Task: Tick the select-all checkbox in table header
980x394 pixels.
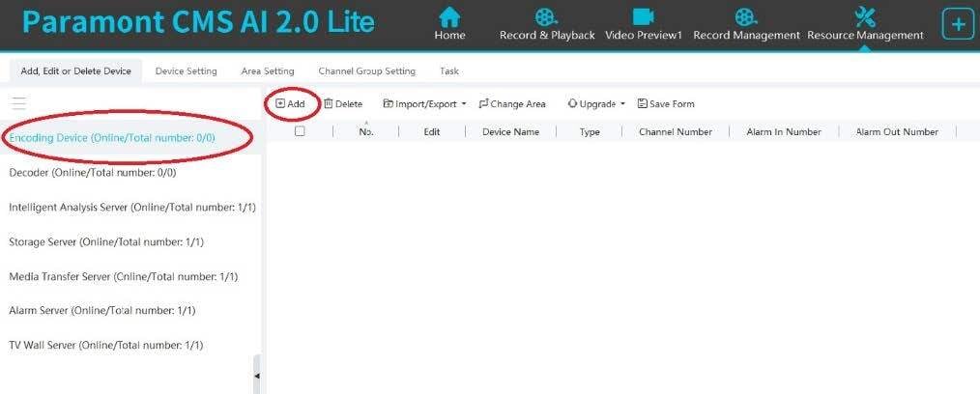Action: [300, 131]
